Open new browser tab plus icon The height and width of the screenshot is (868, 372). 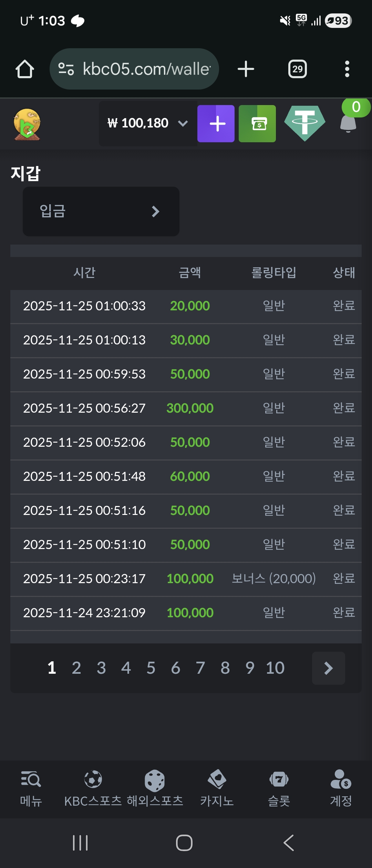click(x=246, y=69)
